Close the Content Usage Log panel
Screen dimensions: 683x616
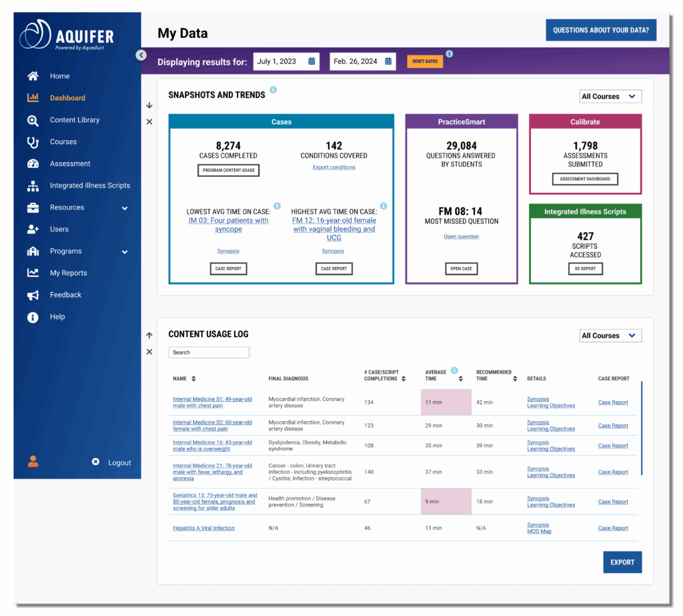(x=149, y=352)
